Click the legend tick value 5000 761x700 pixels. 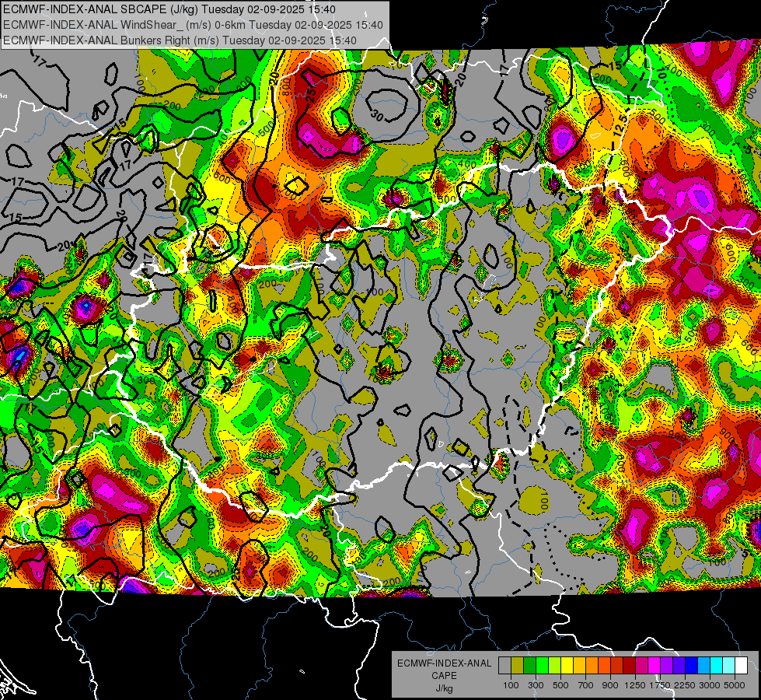point(735,685)
